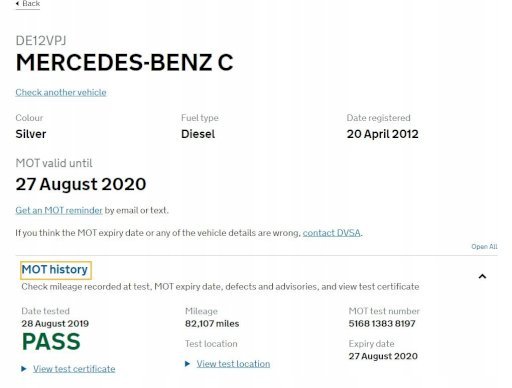Follow the contact DVSA link
The height and width of the screenshot is (388, 512).
tap(332, 233)
